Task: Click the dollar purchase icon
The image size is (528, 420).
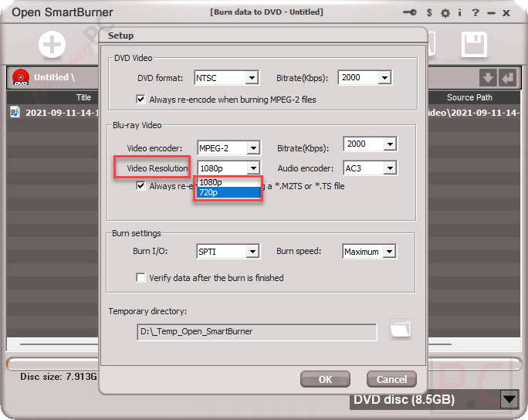Action: [x=429, y=12]
